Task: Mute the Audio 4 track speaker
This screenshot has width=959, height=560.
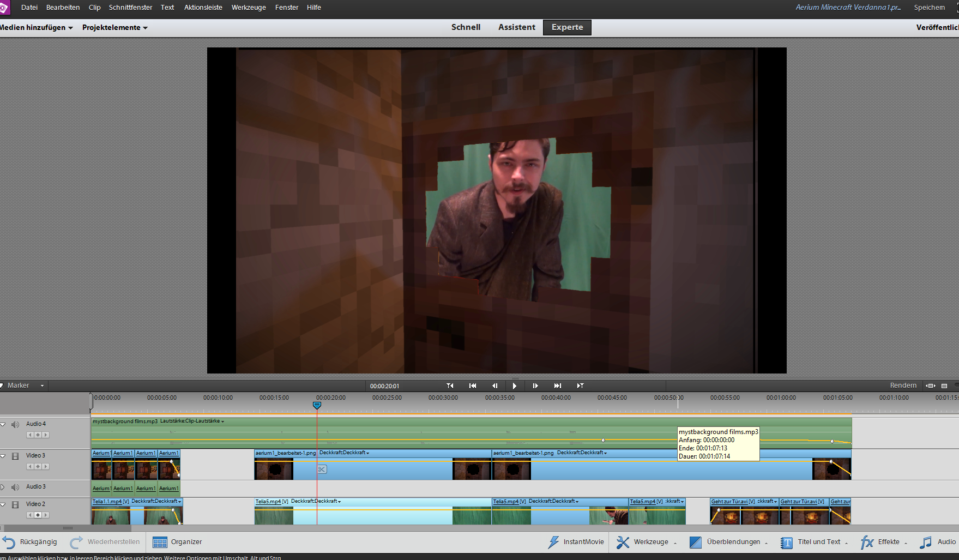Action: click(15, 424)
